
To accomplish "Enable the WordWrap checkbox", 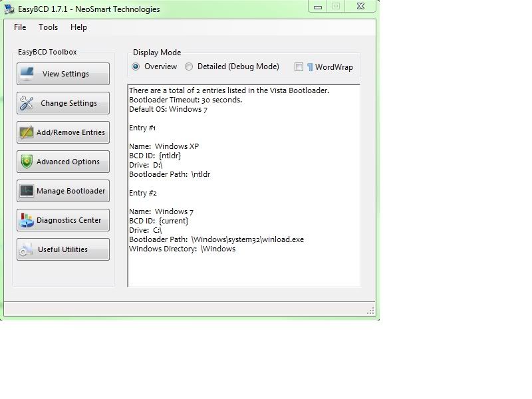I will [299, 67].
